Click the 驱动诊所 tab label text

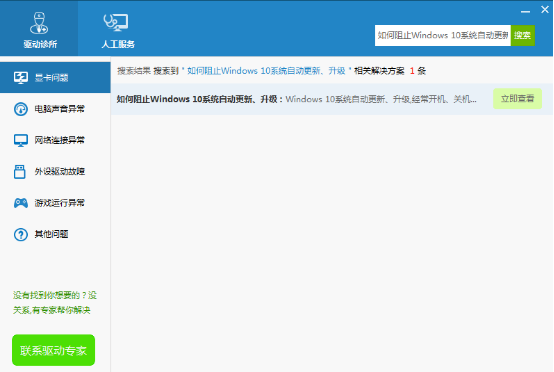pyautogui.click(x=40, y=44)
